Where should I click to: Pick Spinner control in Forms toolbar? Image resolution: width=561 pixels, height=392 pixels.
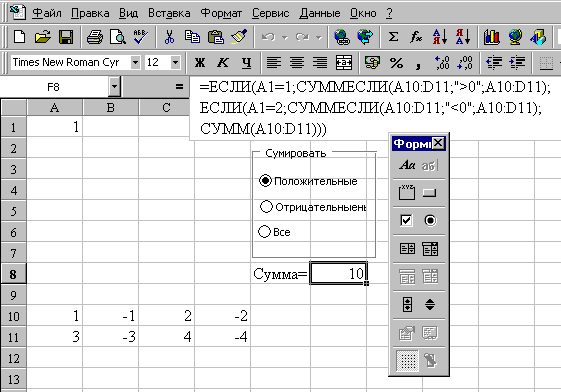430,304
